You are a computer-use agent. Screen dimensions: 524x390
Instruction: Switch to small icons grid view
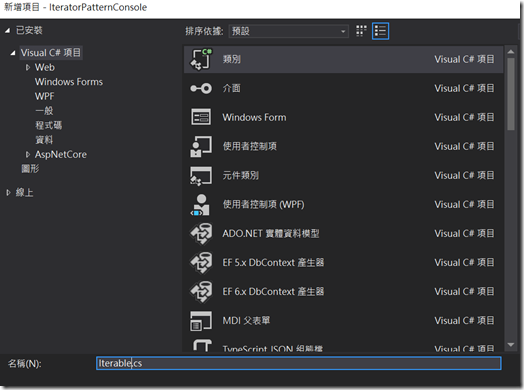click(361, 31)
